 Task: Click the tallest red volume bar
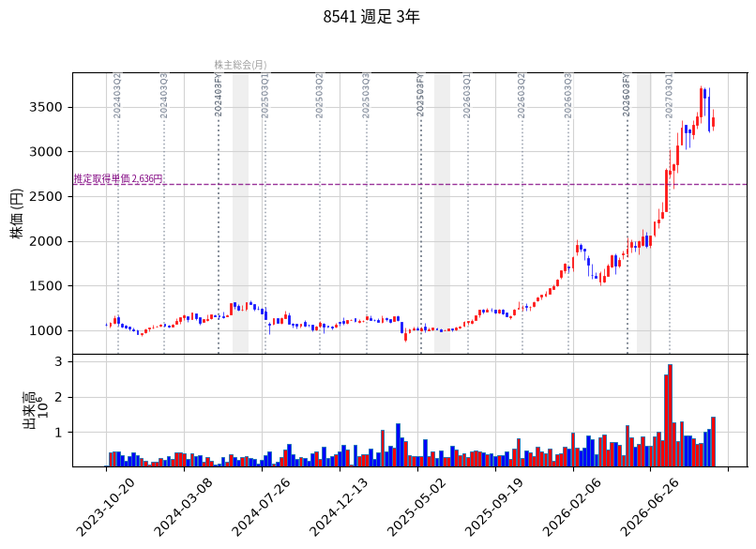pyautogui.click(x=671, y=416)
